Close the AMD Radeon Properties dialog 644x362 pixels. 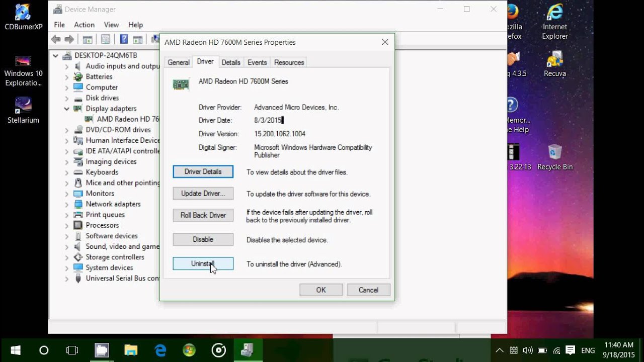[x=385, y=42]
